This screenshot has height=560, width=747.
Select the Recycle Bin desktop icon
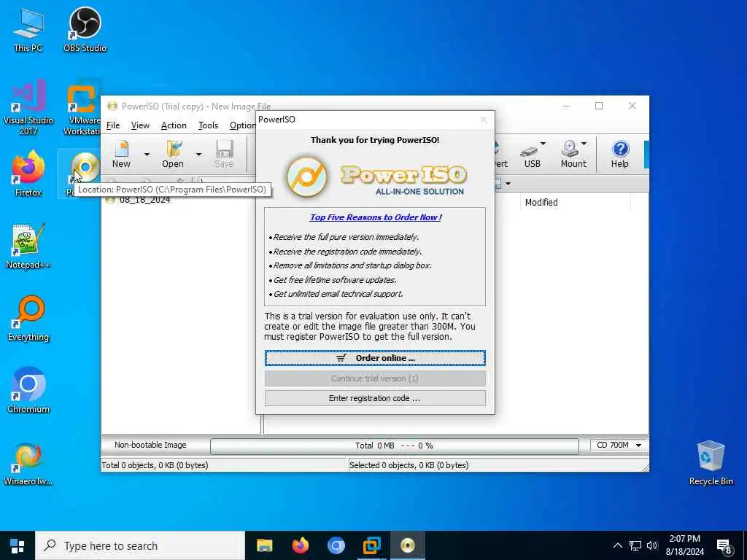point(711,463)
